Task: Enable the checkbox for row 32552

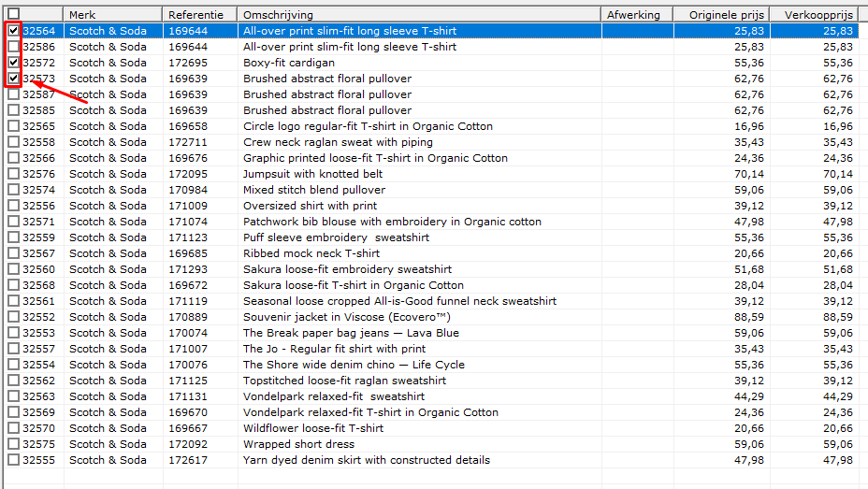Action: pos(14,317)
